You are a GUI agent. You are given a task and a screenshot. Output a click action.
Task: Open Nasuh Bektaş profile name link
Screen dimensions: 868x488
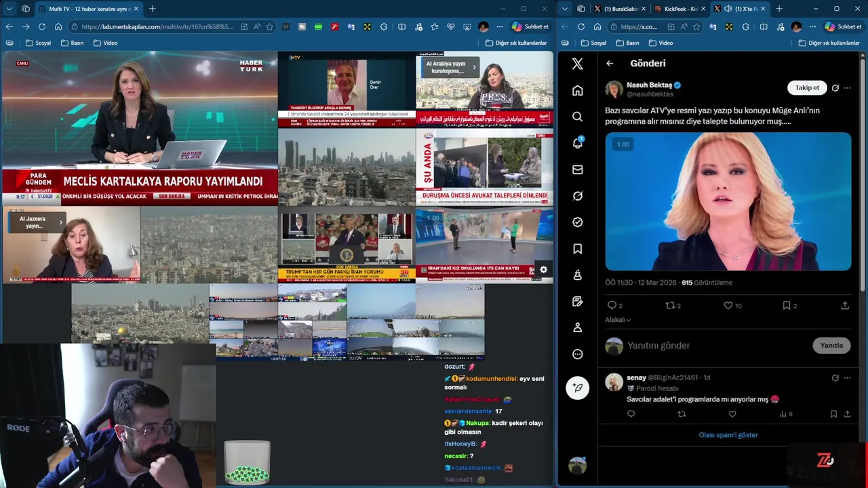(x=649, y=85)
